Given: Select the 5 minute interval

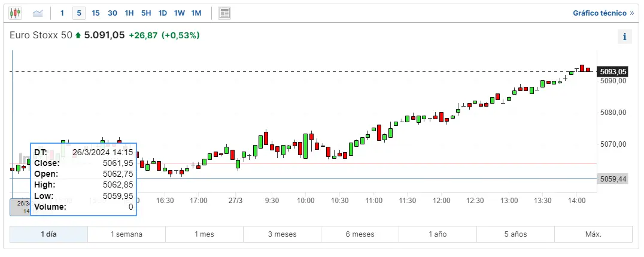Looking at the screenshot, I should tap(79, 13).
